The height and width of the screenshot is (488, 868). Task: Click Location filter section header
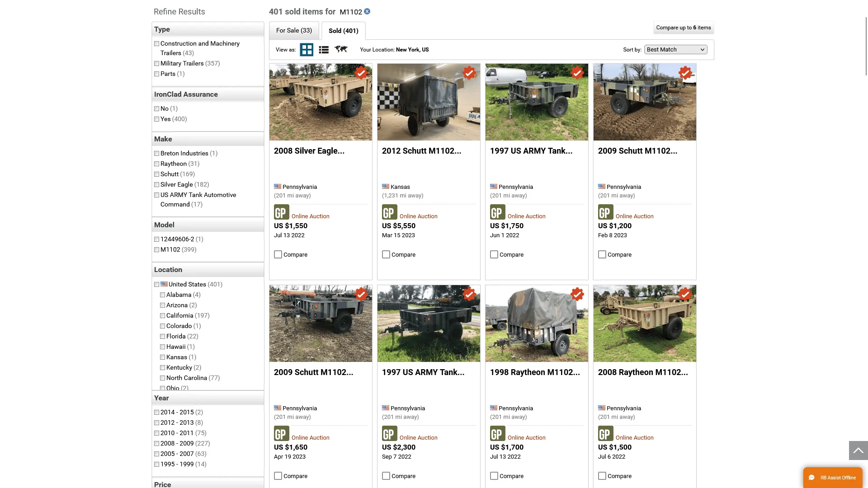(x=208, y=270)
